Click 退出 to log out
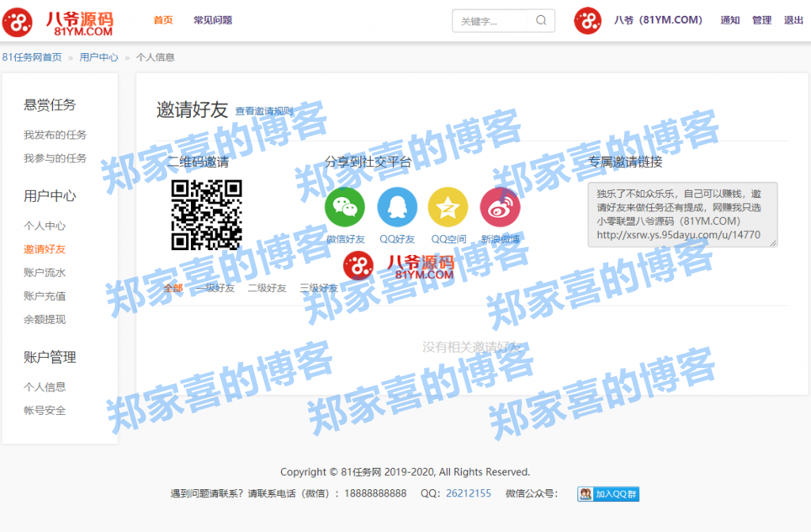The width and height of the screenshot is (811, 532). (794, 20)
